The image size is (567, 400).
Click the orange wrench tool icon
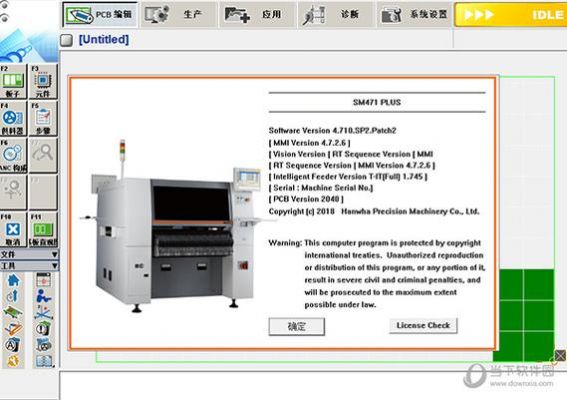click(13, 361)
